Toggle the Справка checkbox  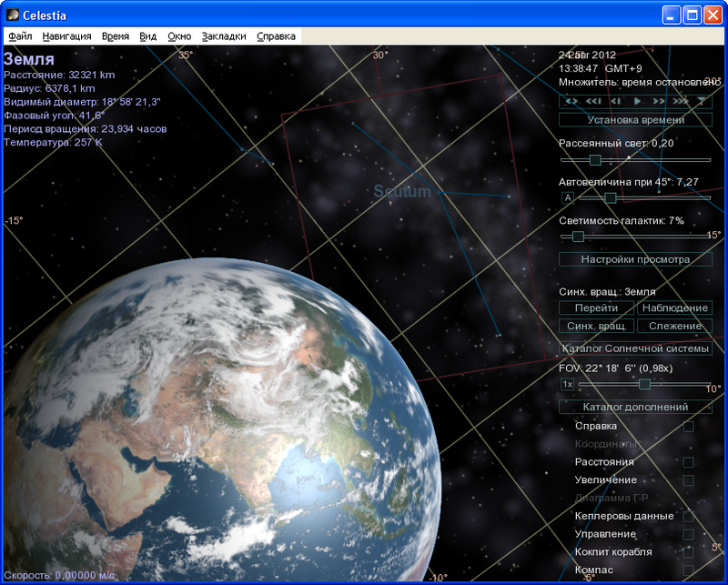(688, 426)
